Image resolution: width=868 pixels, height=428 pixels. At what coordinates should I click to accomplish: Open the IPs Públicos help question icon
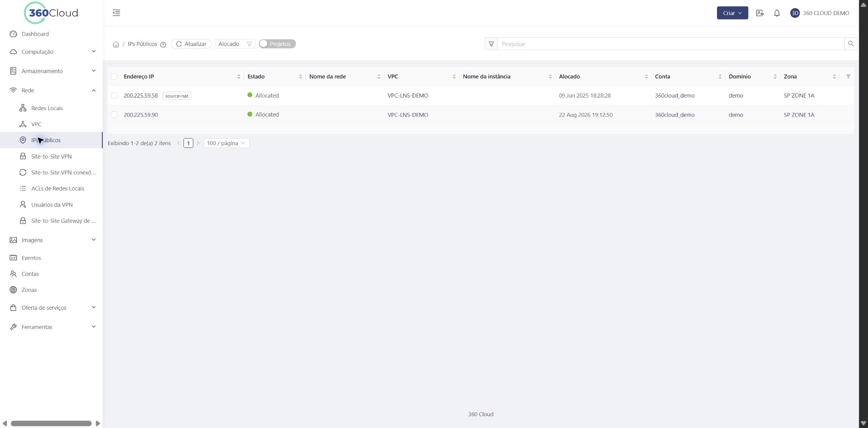pyautogui.click(x=163, y=45)
